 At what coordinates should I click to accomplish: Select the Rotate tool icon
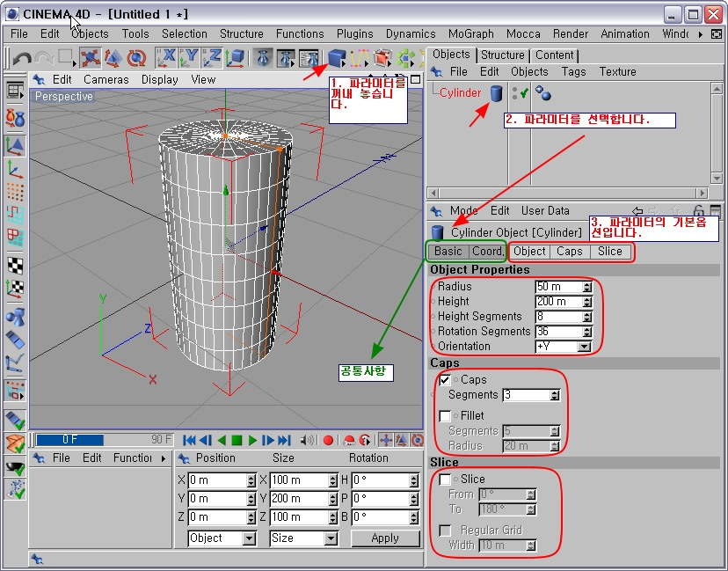click(136, 58)
